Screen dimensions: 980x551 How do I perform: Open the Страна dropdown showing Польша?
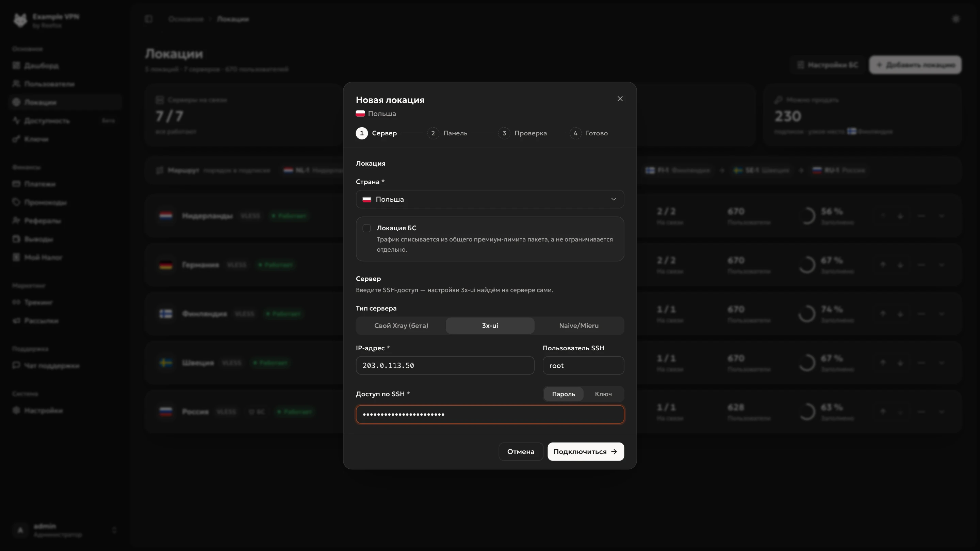[490, 199]
